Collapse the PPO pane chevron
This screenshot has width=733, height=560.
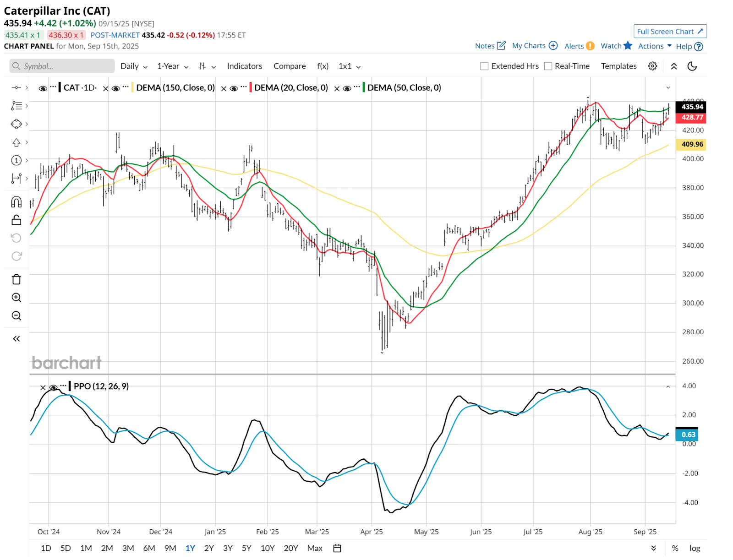click(668, 387)
